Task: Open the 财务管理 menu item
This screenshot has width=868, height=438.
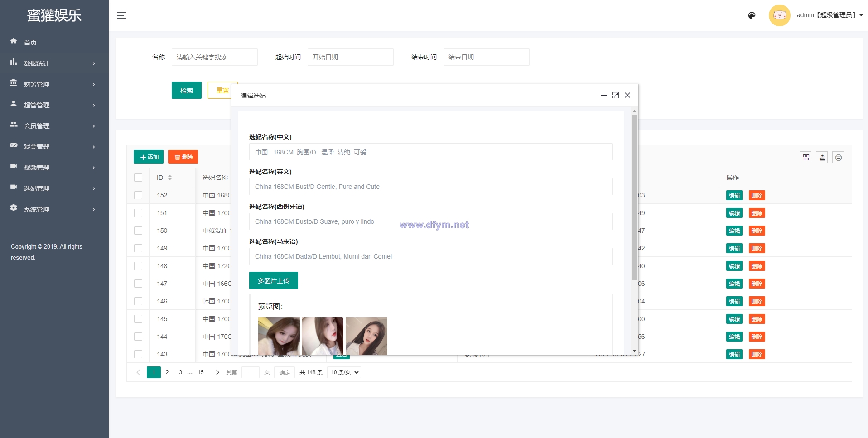Action: pyautogui.click(x=54, y=84)
